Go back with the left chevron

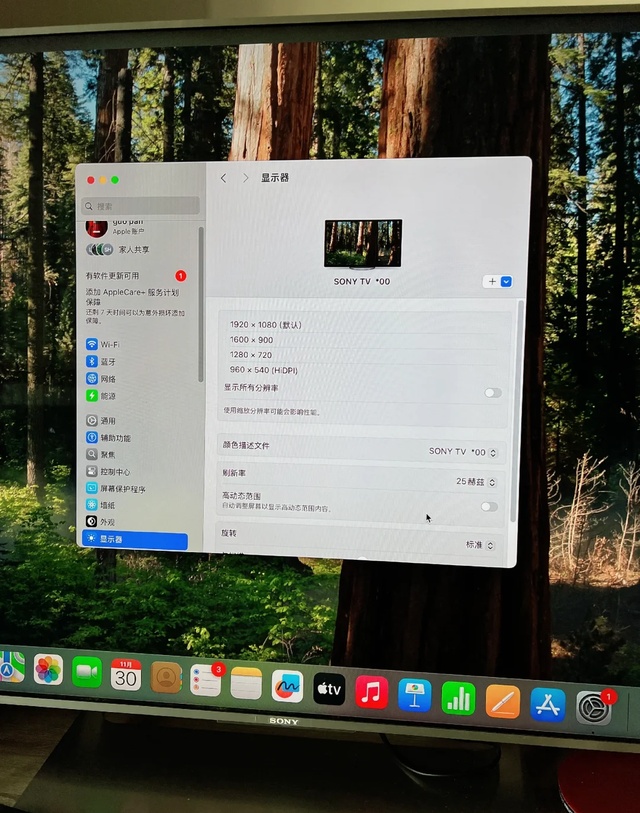point(224,178)
